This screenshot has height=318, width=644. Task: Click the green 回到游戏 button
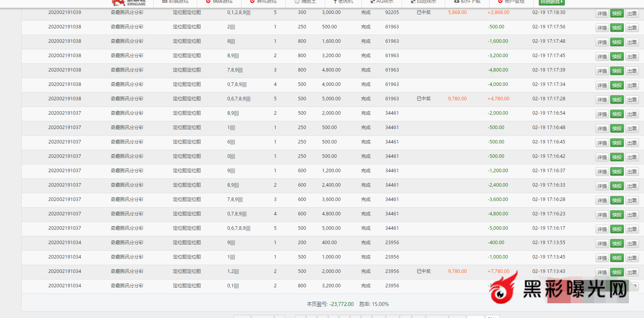click(552, 2)
